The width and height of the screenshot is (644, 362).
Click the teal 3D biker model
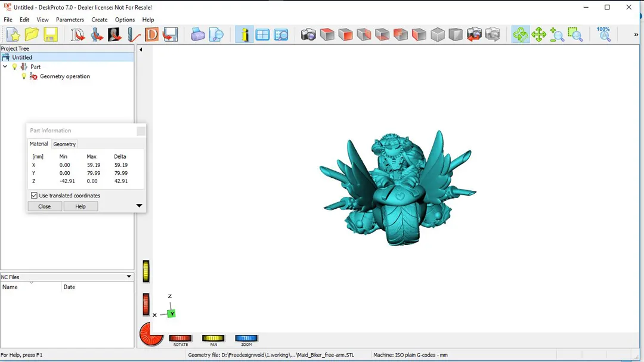(397, 189)
